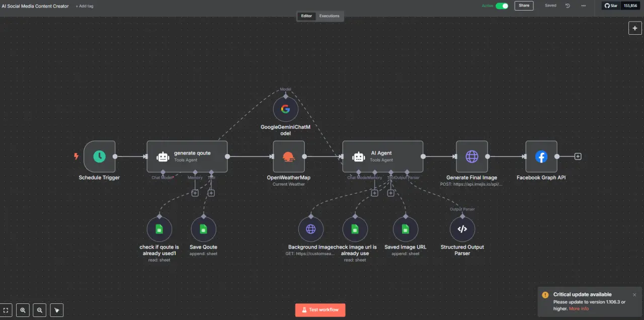
Task: Switch to the Executions tab
Action: point(330,16)
